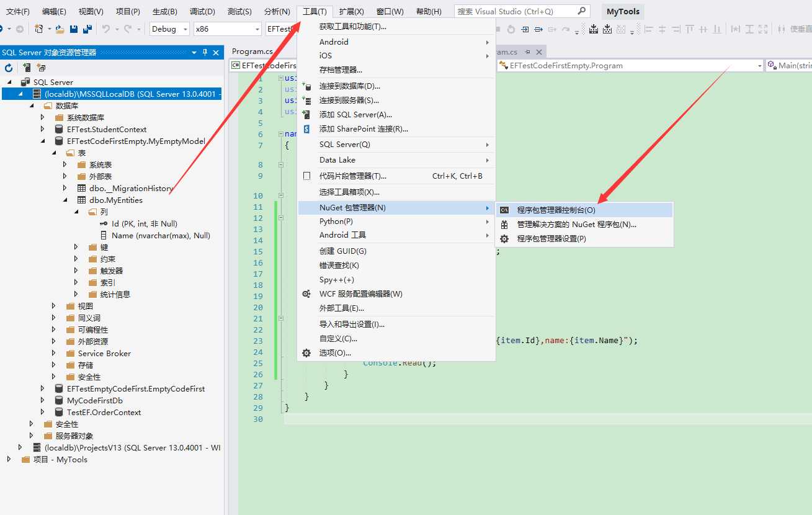The width and height of the screenshot is (812, 515).
Task: Click the Navigate Forward toolbar icon
Action: [20, 29]
